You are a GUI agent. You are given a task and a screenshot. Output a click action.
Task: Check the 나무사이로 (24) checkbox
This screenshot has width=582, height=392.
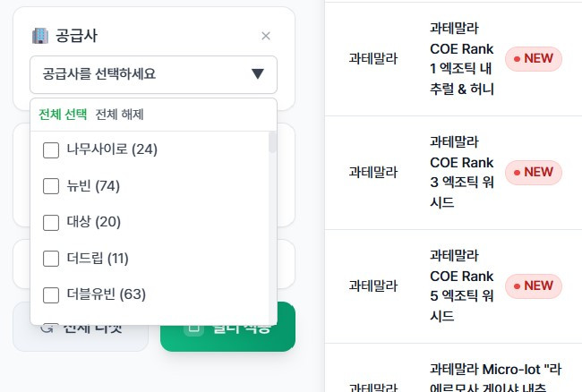(x=51, y=149)
